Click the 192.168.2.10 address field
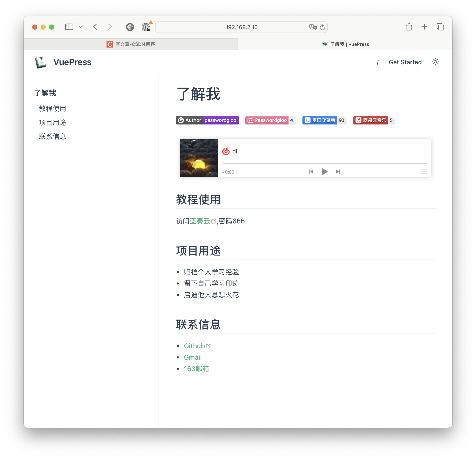This screenshot has width=476, height=459. [241, 27]
